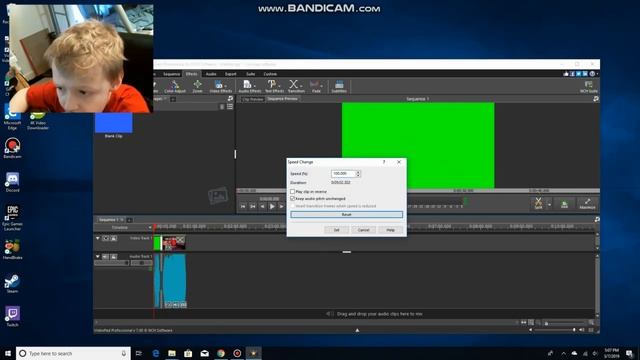Viewport: 640px width, 360px height.
Task: Click the Maximize preview button
Action: click(x=587, y=203)
